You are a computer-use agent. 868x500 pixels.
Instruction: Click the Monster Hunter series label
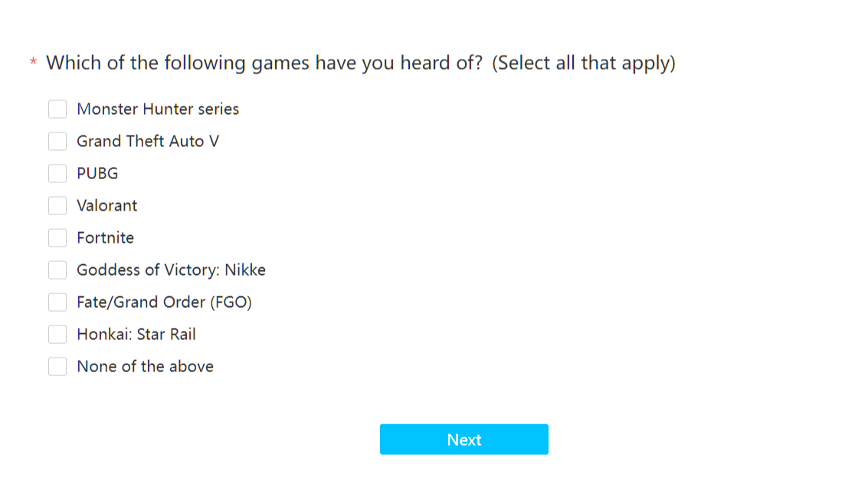click(x=158, y=109)
